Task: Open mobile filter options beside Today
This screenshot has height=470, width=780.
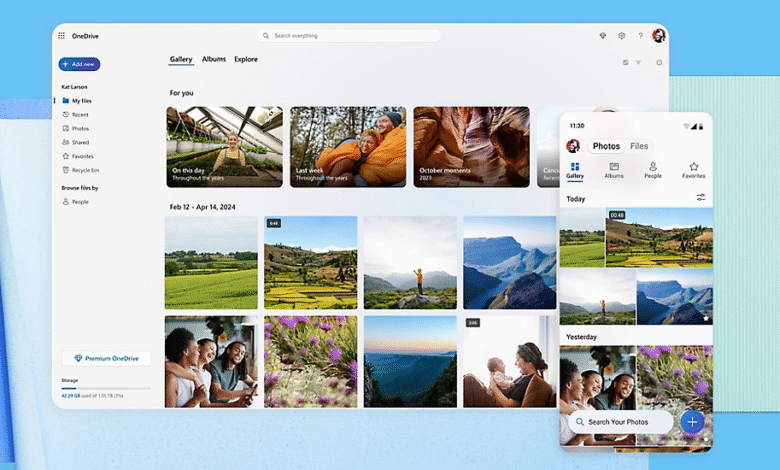Action: (701, 198)
